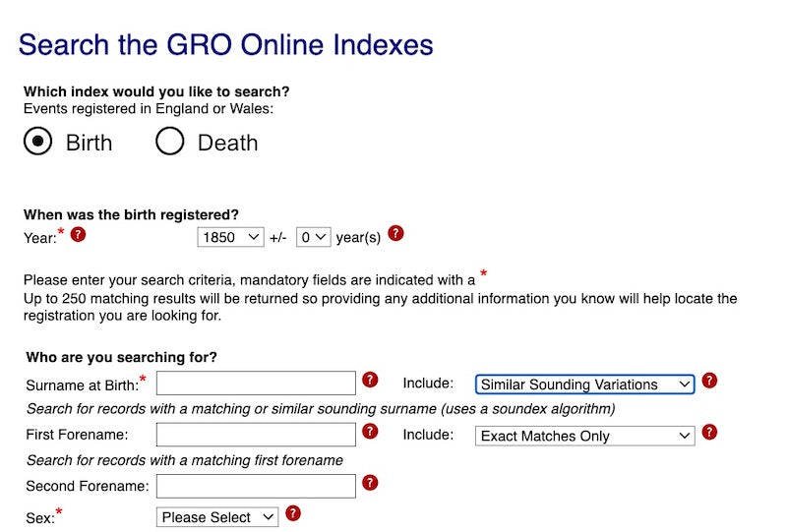
Task: Open help icon beside Sex dropdown
Action: click(293, 513)
